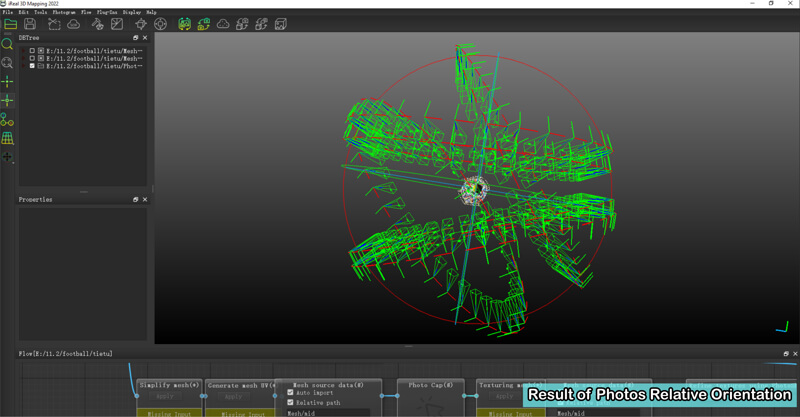This screenshot has height=417, width=800.
Task: Select the E:/11.2/football/tietu/Phot row
Action: [x=85, y=66]
